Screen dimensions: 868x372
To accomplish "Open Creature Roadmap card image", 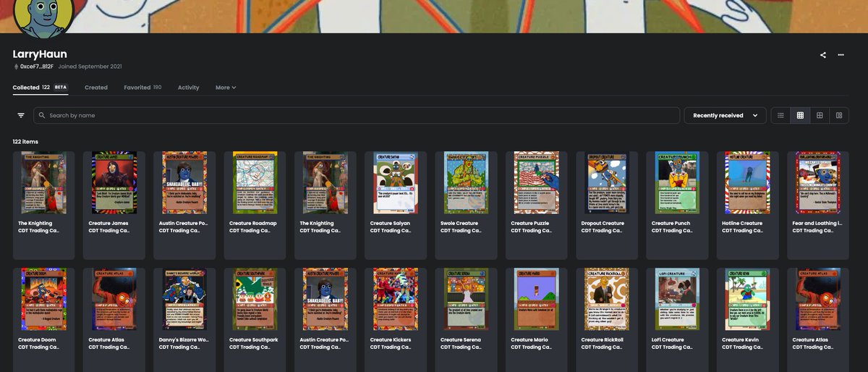I will (x=255, y=182).
